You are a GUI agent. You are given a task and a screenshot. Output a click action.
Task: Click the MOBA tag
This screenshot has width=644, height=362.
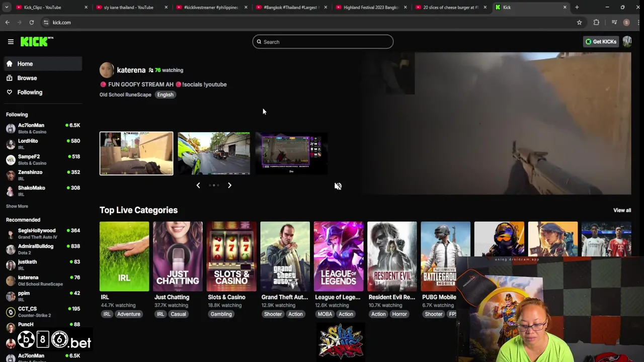[325, 314]
